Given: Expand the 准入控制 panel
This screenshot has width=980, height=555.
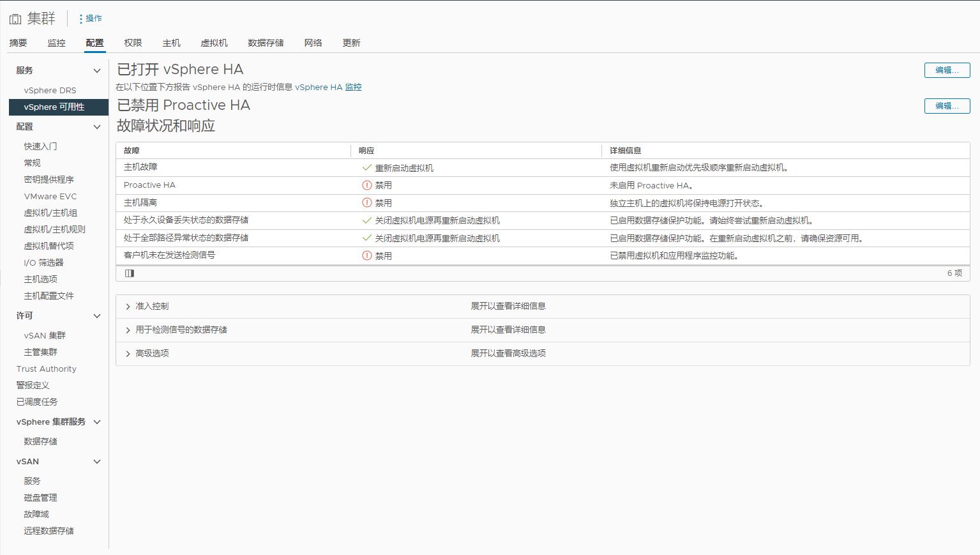Looking at the screenshot, I should (128, 307).
